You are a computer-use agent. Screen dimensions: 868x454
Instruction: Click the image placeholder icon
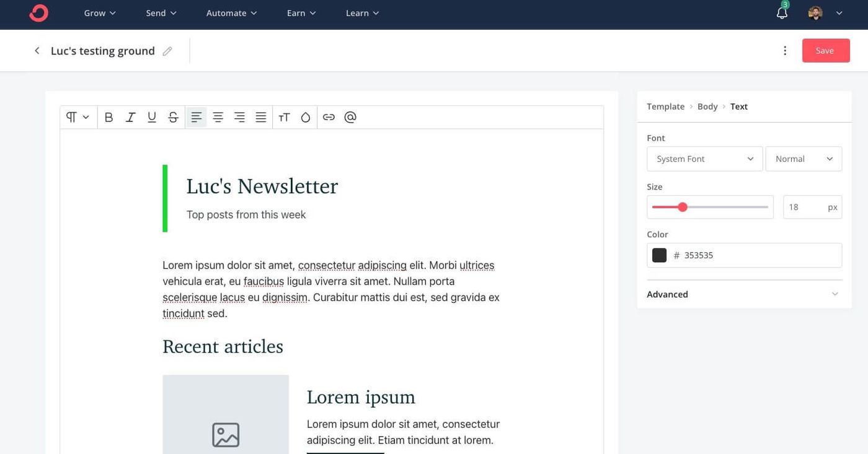226,435
